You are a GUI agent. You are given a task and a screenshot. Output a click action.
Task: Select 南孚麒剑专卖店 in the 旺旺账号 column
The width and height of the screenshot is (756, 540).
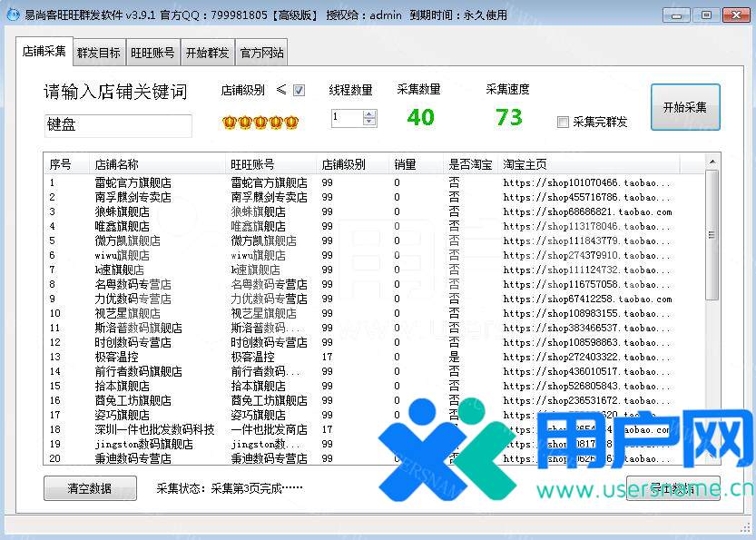click(x=269, y=198)
